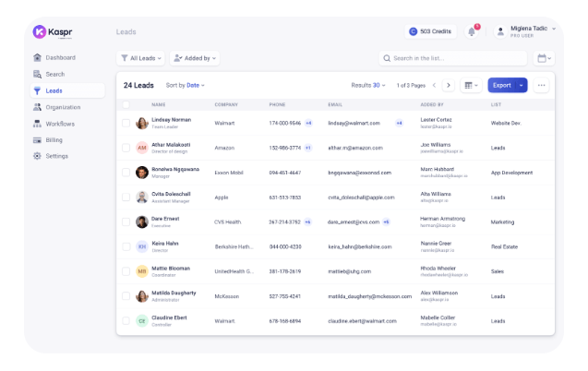This screenshot has width=588, height=371.
Task: Open Dashboard in the sidebar
Action: 67,57
